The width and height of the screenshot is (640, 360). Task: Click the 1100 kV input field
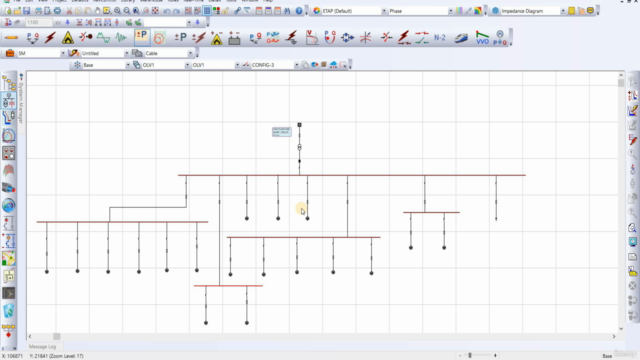pos(39,22)
